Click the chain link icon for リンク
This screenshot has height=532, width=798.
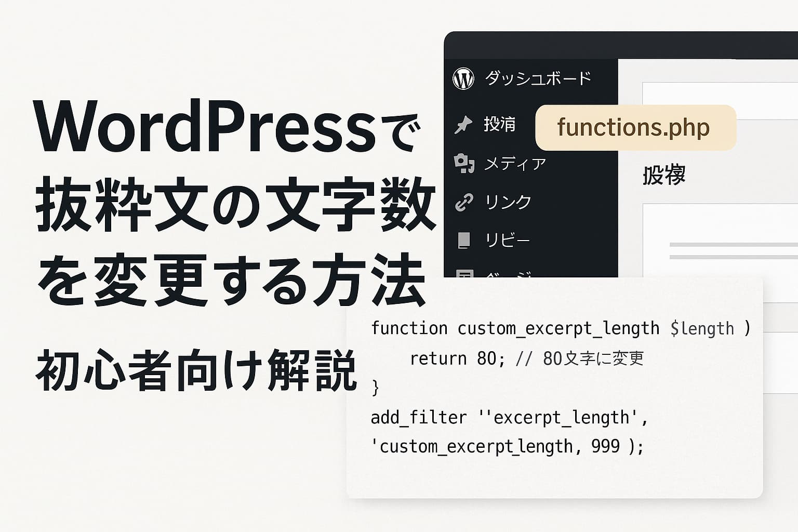464,202
